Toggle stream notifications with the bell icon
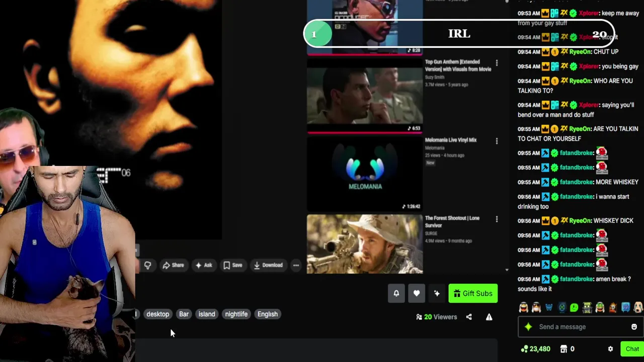The image size is (644, 362). (x=396, y=294)
